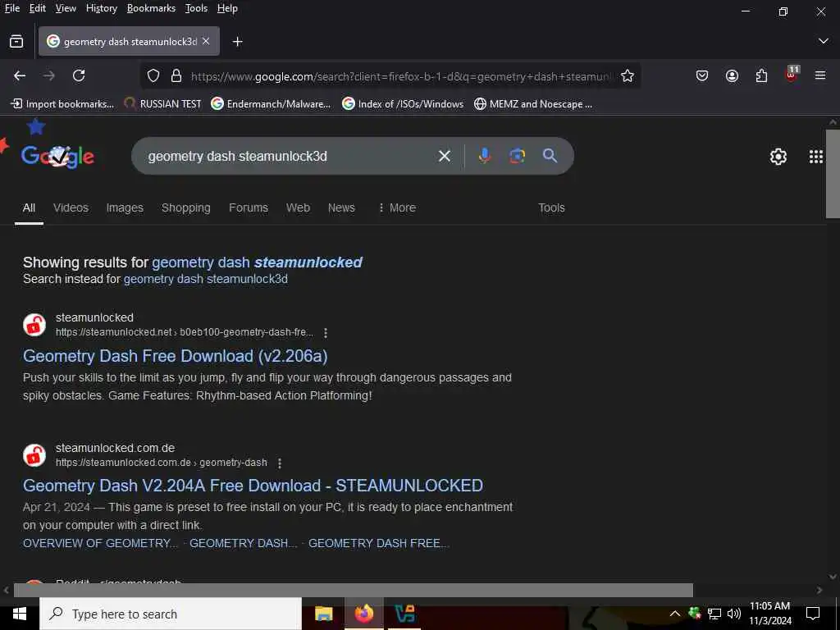Click the Google search text field
840x630 pixels.
point(286,156)
